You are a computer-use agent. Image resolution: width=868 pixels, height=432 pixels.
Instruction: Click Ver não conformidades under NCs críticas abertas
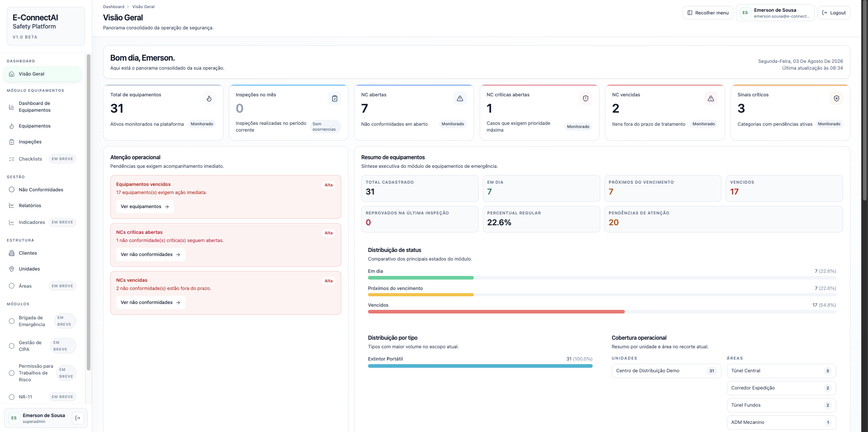click(151, 255)
